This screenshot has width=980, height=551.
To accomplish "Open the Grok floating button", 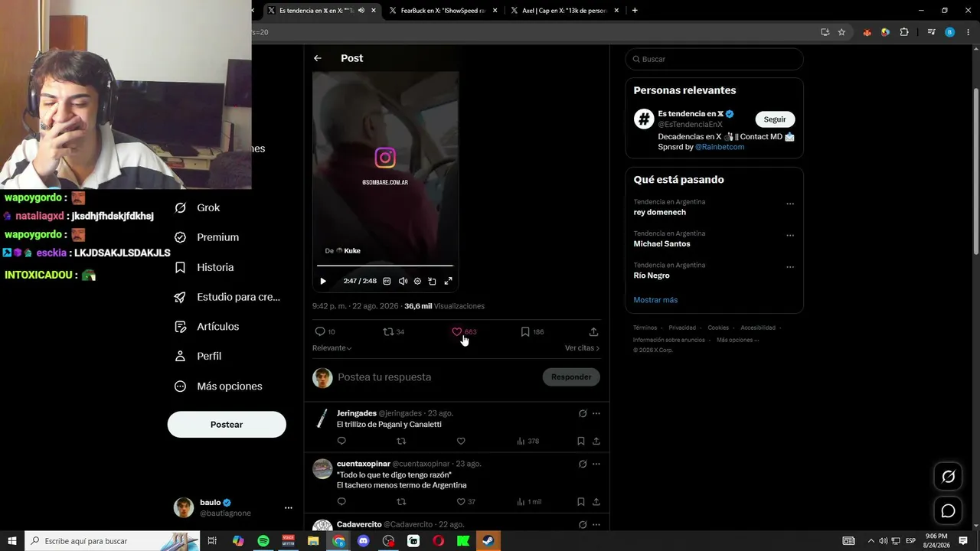I will click(x=948, y=477).
